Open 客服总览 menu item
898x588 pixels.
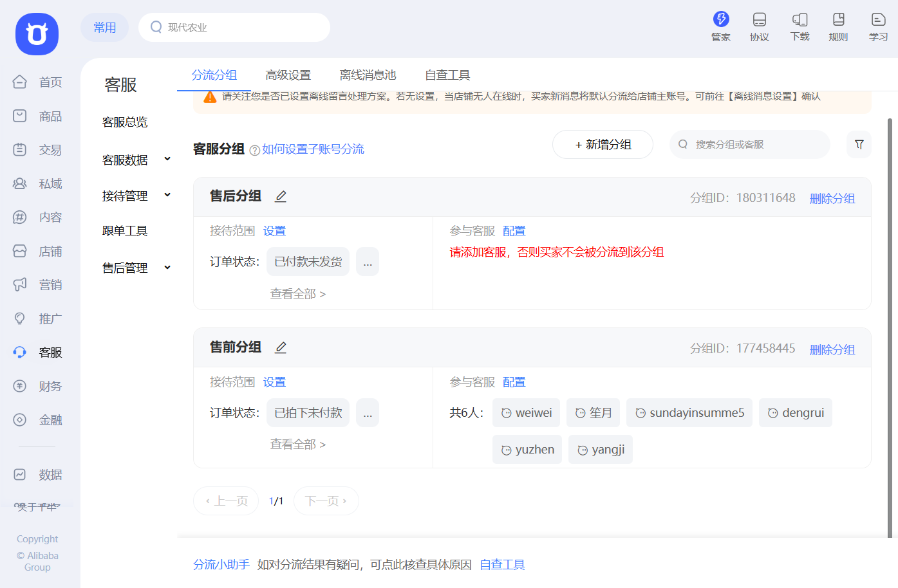125,122
